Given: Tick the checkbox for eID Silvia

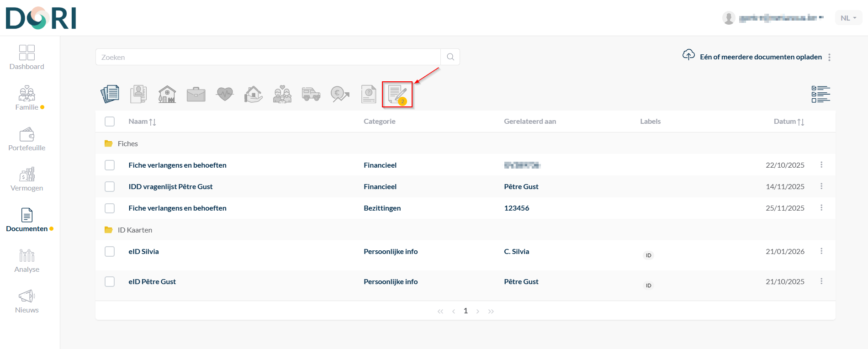Looking at the screenshot, I should click(110, 251).
